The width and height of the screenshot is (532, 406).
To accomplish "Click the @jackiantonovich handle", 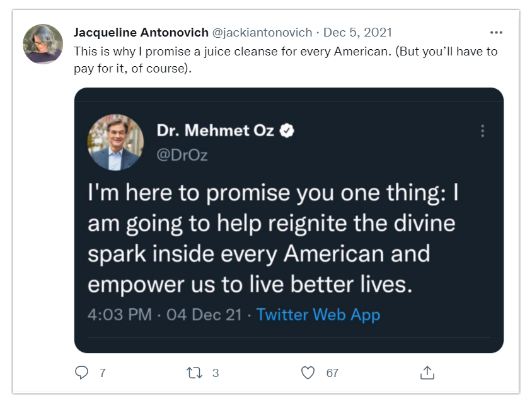I will pos(262,33).
